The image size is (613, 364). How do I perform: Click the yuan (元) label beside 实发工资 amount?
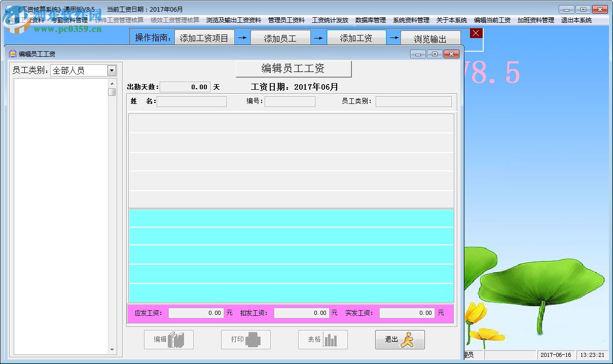pyautogui.click(x=440, y=313)
